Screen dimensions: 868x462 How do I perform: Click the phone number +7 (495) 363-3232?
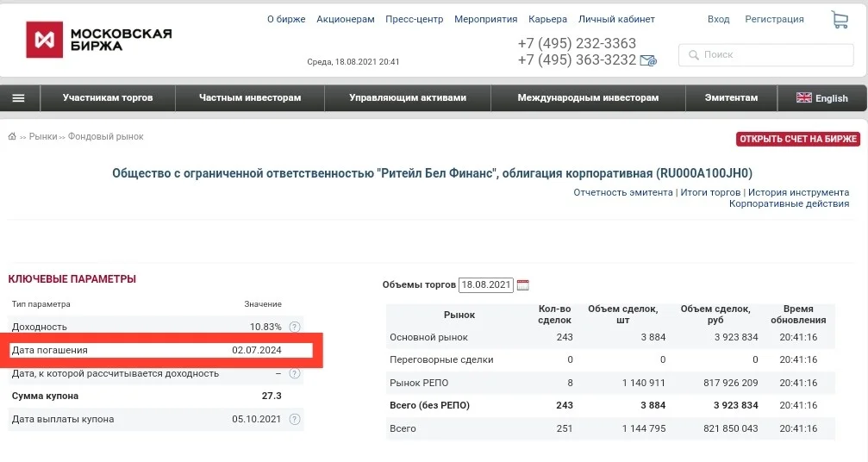577,59
